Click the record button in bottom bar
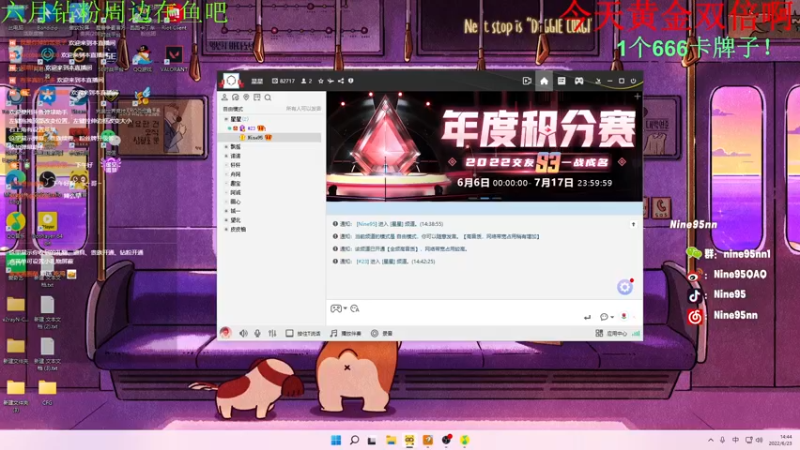This screenshot has width=800, height=450. pyautogui.click(x=382, y=333)
